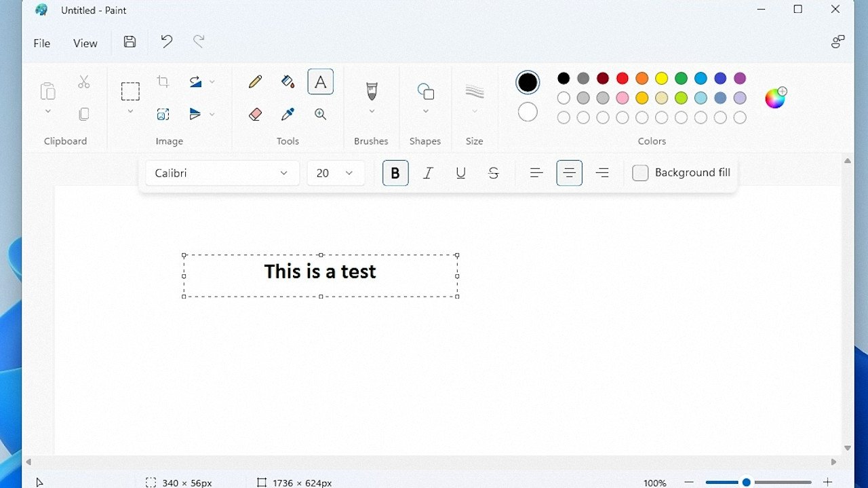
Task: Click the Flip icon
Action: 195,114
